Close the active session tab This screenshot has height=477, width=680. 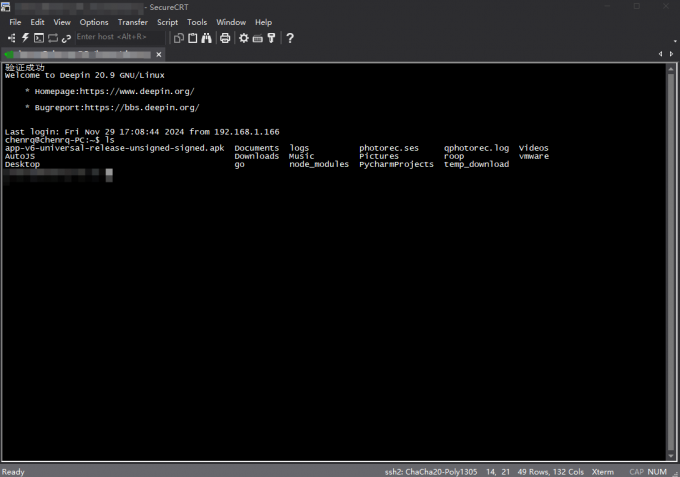point(159,54)
